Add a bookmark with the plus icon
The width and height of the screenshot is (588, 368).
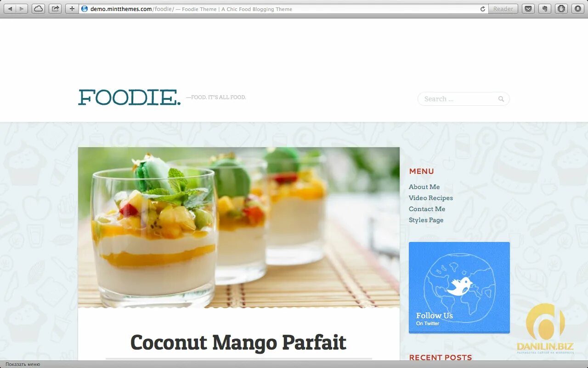(72, 9)
